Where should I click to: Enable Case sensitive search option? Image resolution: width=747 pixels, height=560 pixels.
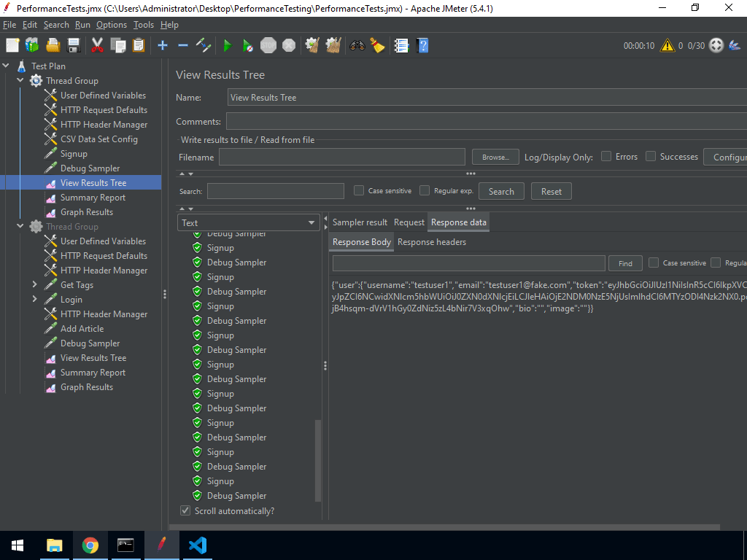pos(357,190)
